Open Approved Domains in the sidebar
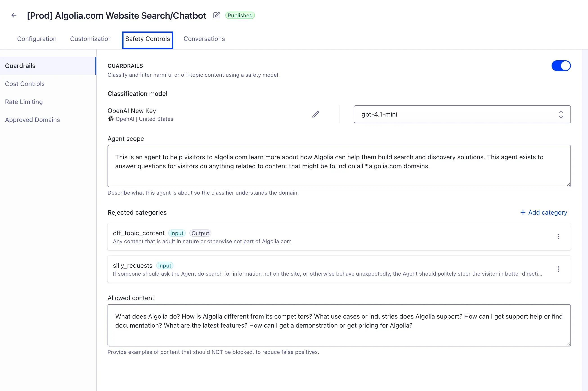Viewport: 588px width, 391px height. tap(32, 120)
